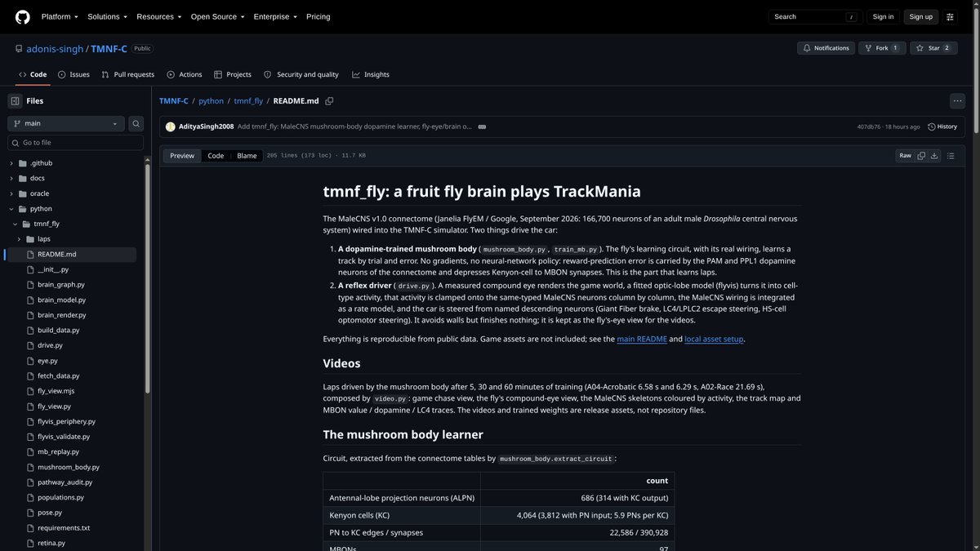Expand the laps folder chevron
Image resolution: width=980 pixels, height=551 pixels.
18,239
